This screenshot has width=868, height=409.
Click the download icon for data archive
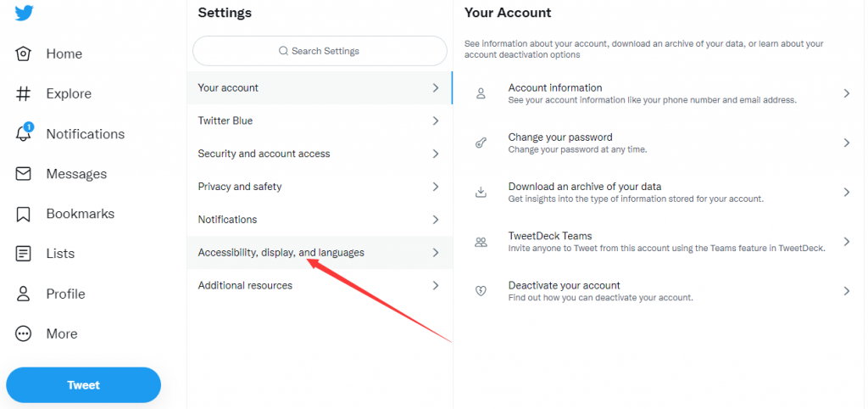tap(481, 193)
